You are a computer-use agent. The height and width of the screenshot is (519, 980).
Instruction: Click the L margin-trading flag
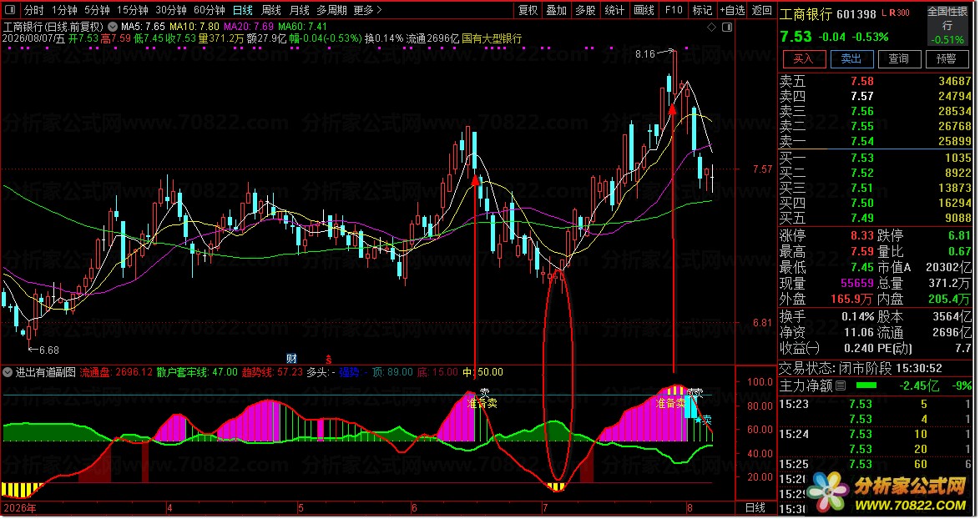coord(884,13)
